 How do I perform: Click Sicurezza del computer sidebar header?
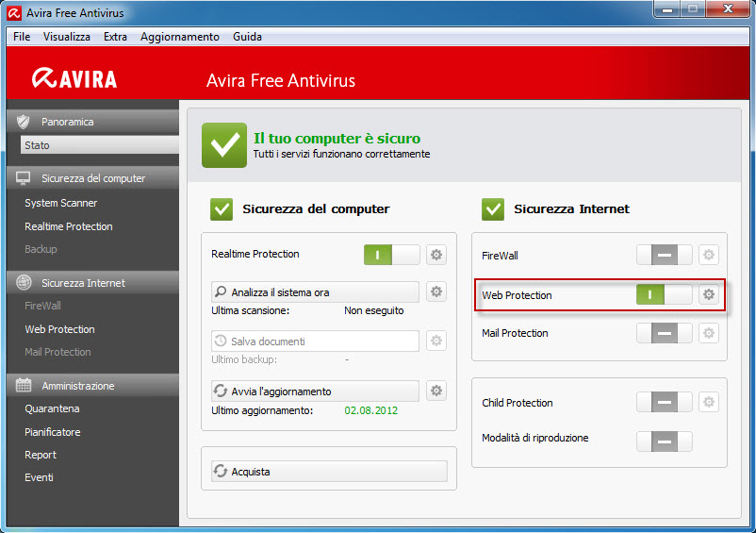(92, 178)
